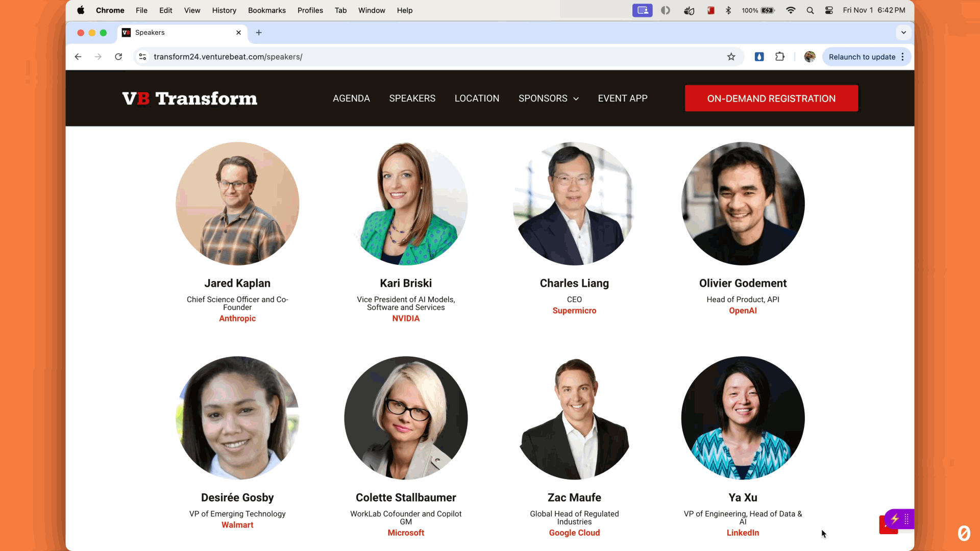Expand the SPONSORS dropdown menu
The height and width of the screenshot is (551, 980).
(549, 98)
